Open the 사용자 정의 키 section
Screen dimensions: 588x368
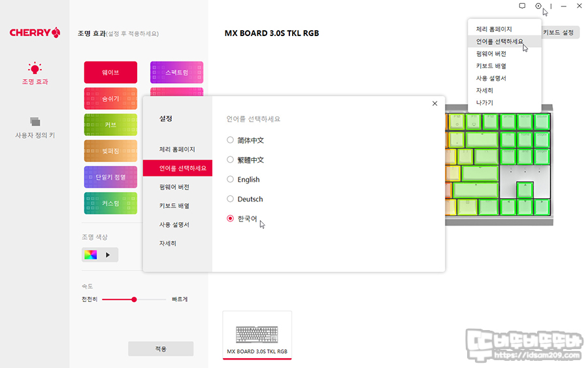coord(35,128)
